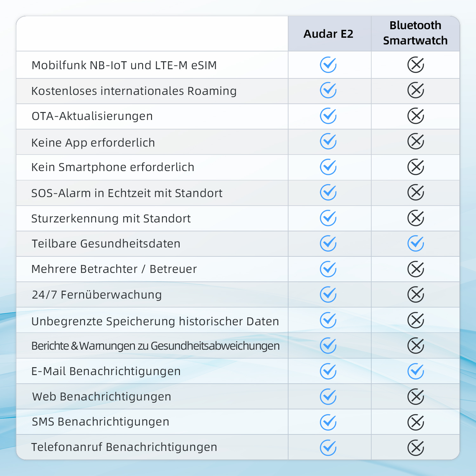The width and height of the screenshot is (476, 476).
Task: Select Bluetooth Smartwatch cross for Unbegrenzte Speicherung historischer Daten
Action: [x=416, y=320]
